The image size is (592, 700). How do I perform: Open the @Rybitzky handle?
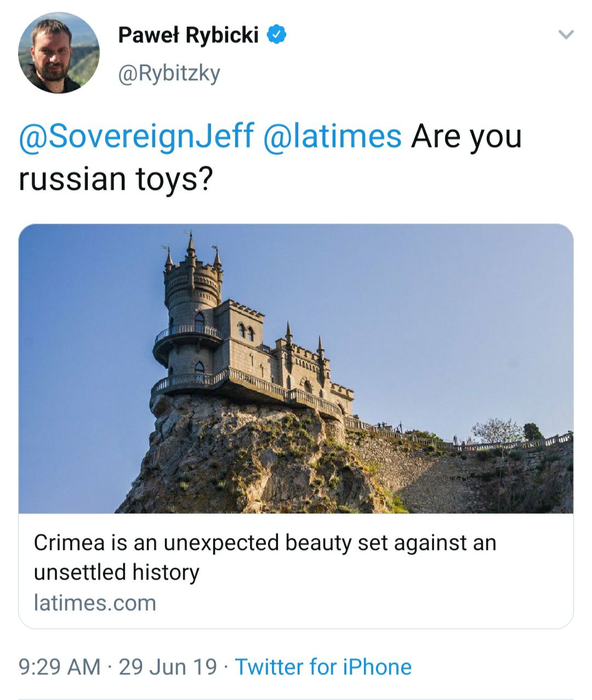(169, 72)
